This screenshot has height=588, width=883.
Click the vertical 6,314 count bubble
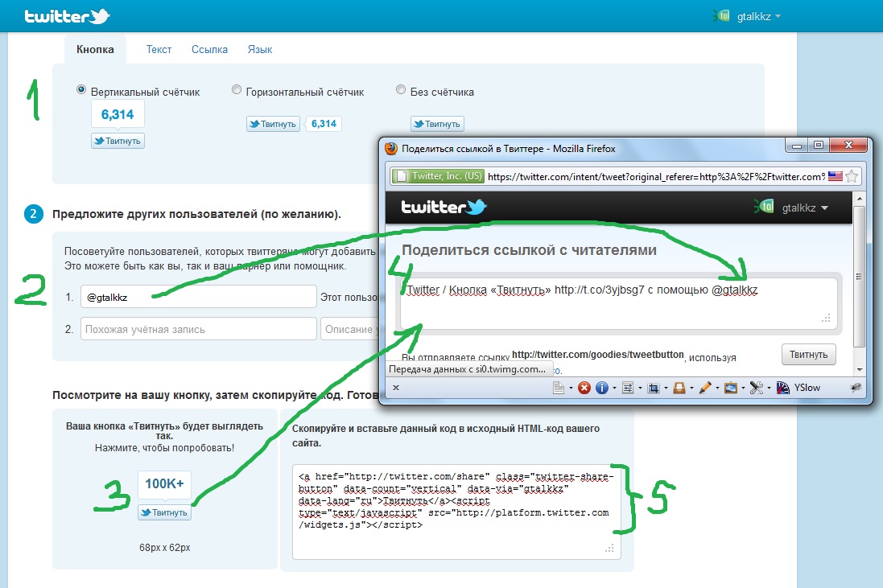[118, 115]
